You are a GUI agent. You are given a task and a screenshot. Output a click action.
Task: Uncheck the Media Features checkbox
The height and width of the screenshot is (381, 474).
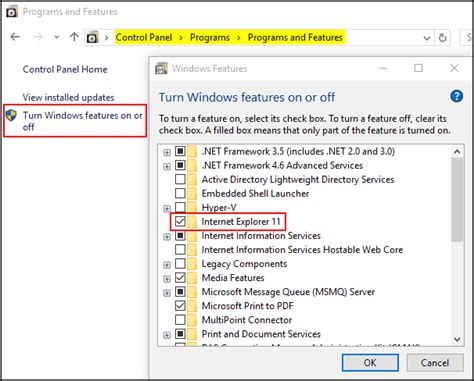[x=180, y=277]
